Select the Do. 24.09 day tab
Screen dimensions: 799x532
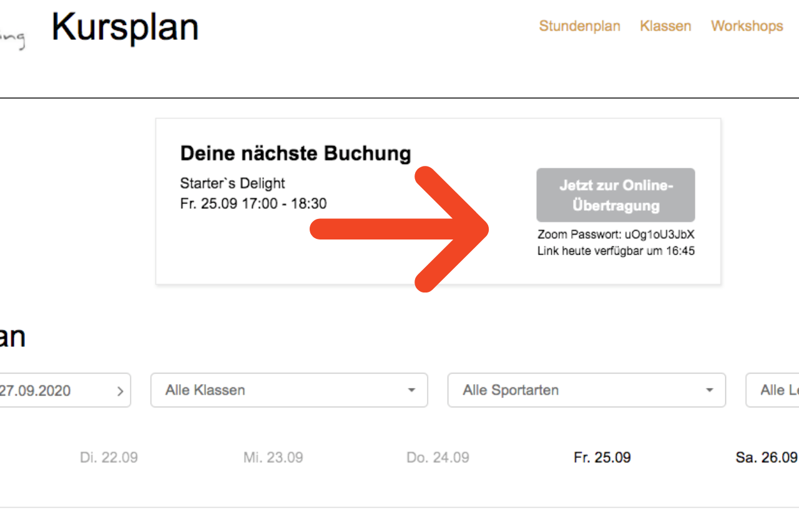pyautogui.click(x=438, y=457)
